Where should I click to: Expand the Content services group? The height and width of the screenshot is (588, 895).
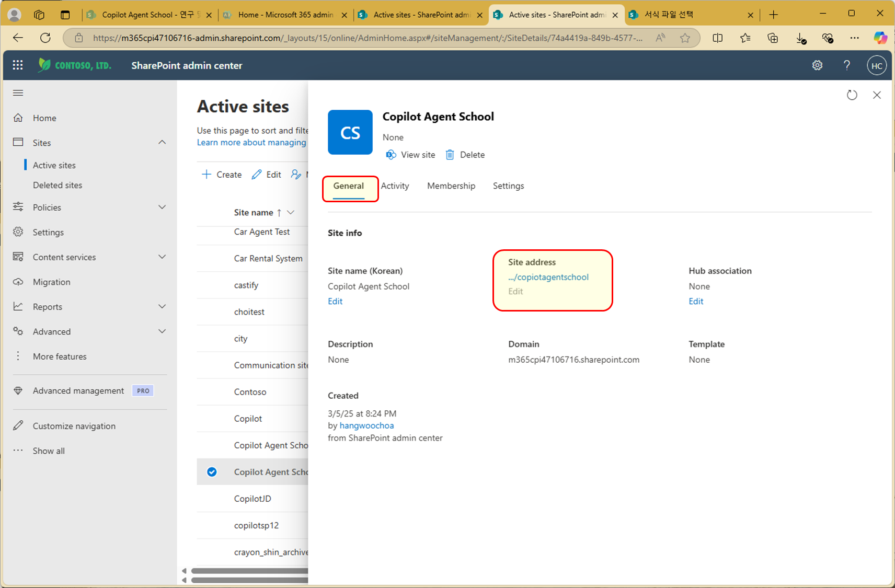tap(162, 257)
